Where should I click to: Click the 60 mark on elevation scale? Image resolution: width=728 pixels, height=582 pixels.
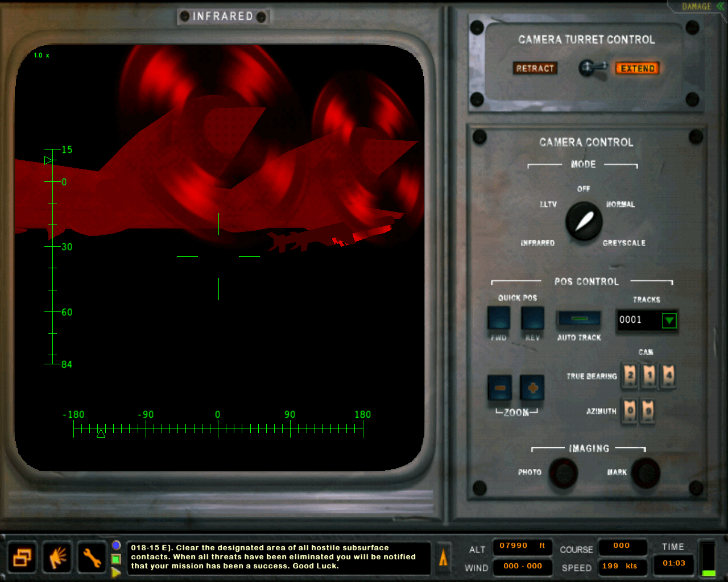tap(67, 312)
